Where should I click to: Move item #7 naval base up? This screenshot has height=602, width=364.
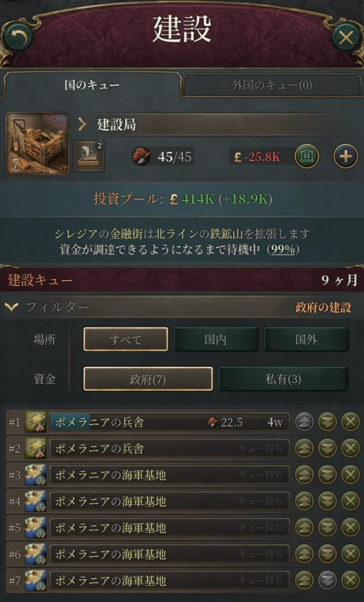coord(304,580)
